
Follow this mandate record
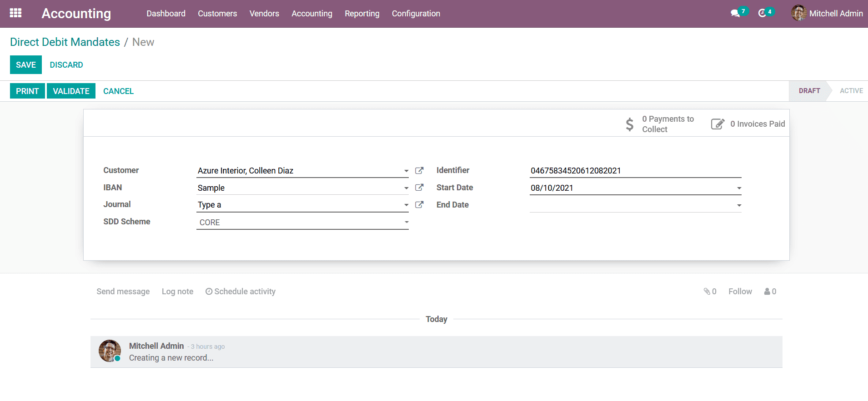[740, 292]
